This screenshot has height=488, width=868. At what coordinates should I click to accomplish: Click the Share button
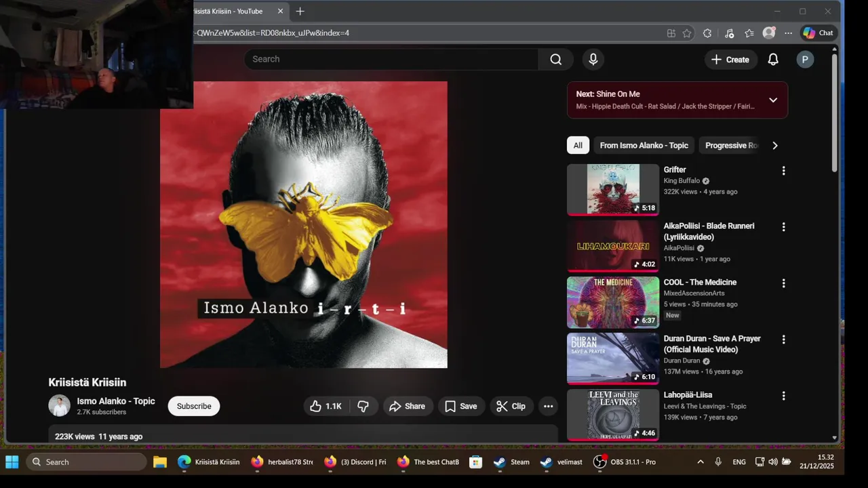click(x=408, y=406)
